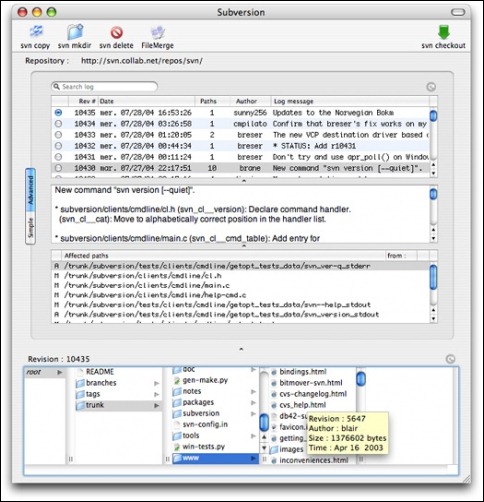Select the cmdline/cl.h affected path row
The image size is (484, 502).
[x=240, y=276]
